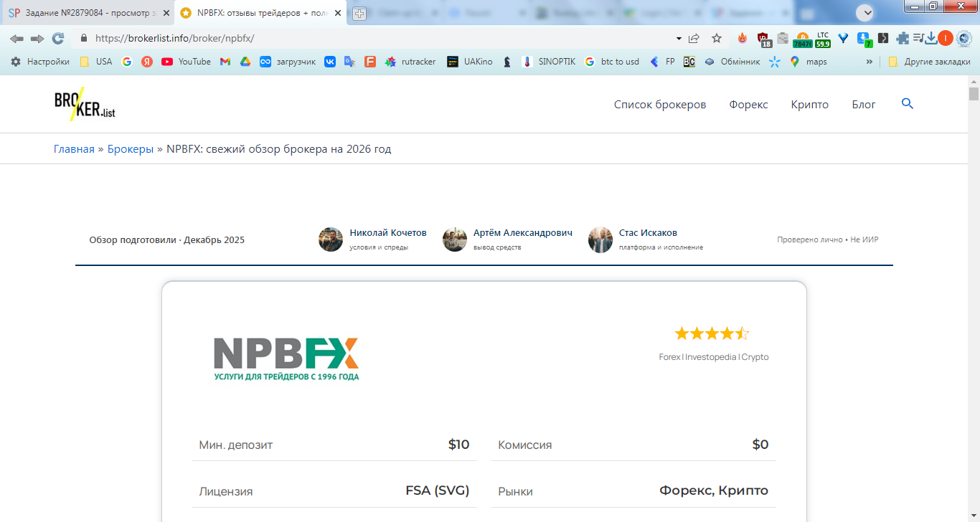Open the 'Другие закладки' bookmarks folder

point(930,62)
